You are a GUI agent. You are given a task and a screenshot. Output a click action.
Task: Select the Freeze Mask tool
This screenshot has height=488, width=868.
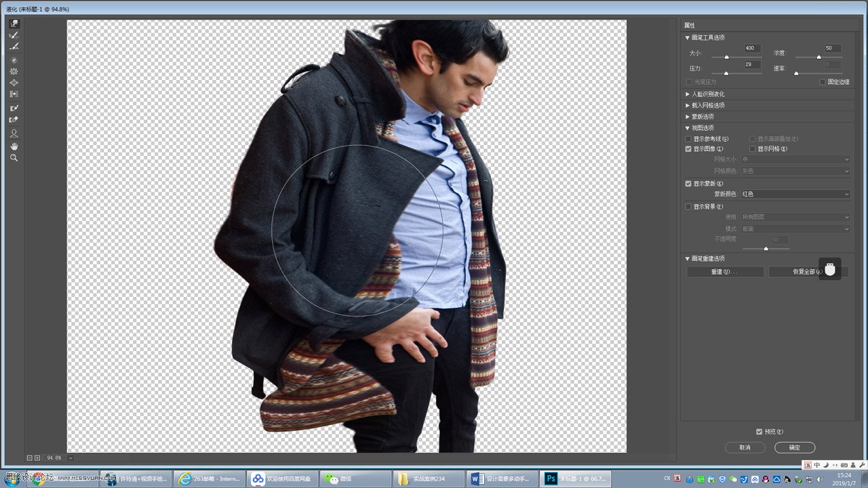tap(14, 108)
